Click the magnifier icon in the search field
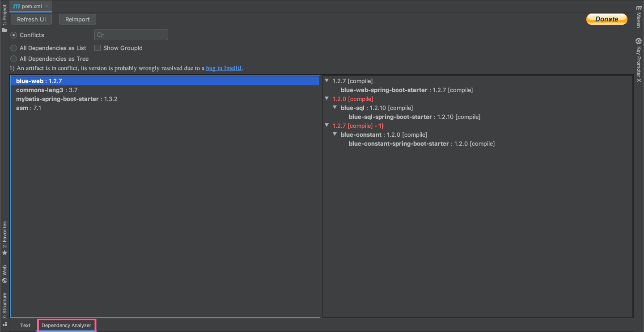 tap(99, 34)
